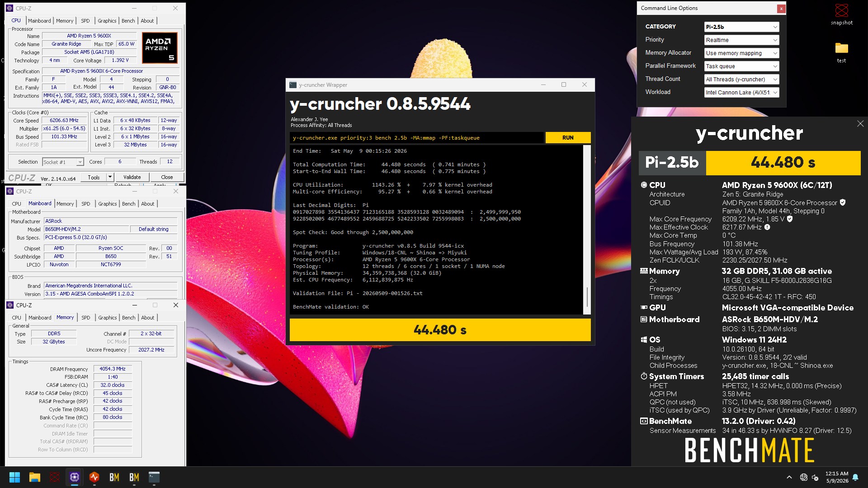Click the y-cruncher Wrapper title icon

[x=293, y=85]
